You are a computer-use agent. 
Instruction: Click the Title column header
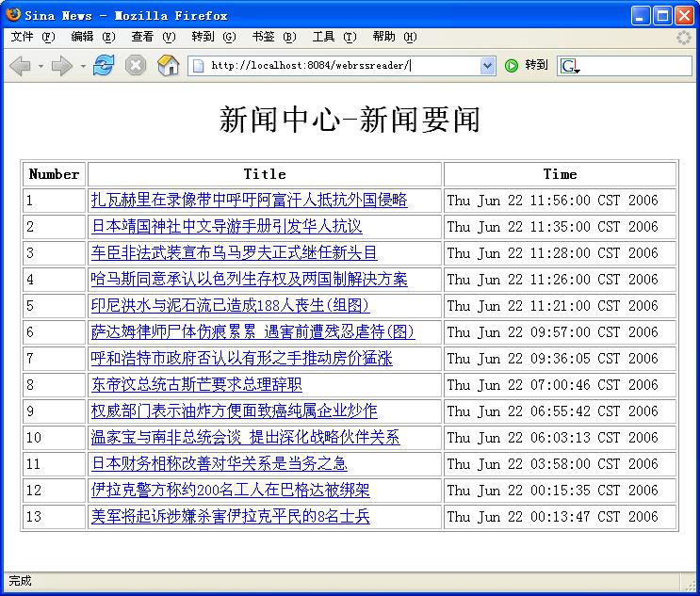tap(265, 174)
